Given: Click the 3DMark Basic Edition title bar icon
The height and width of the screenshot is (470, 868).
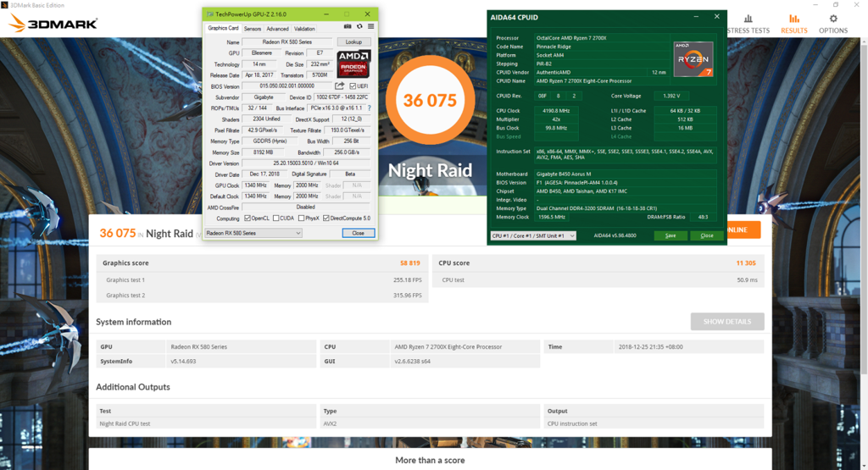Looking at the screenshot, I should [x=4, y=4].
